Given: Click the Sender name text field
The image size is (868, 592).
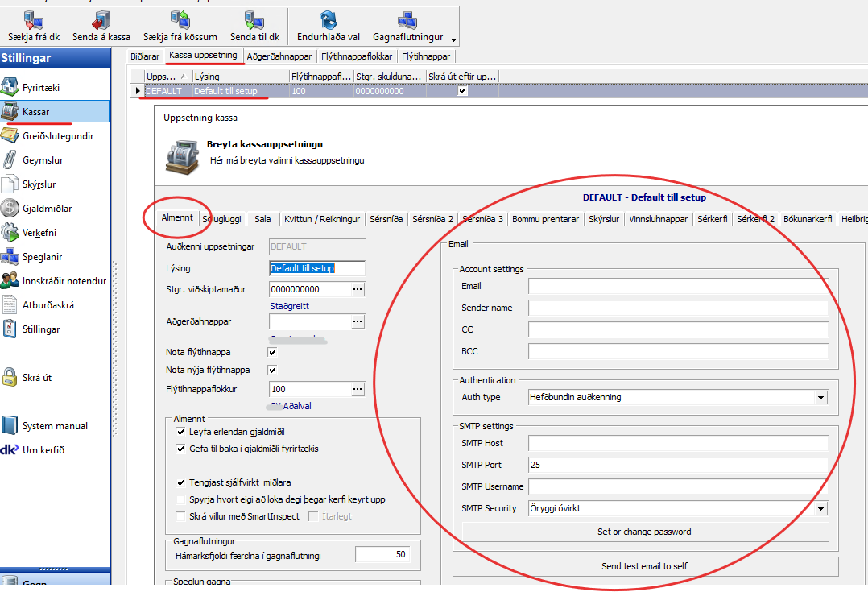Looking at the screenshot, I should click(x=678, y=308).
